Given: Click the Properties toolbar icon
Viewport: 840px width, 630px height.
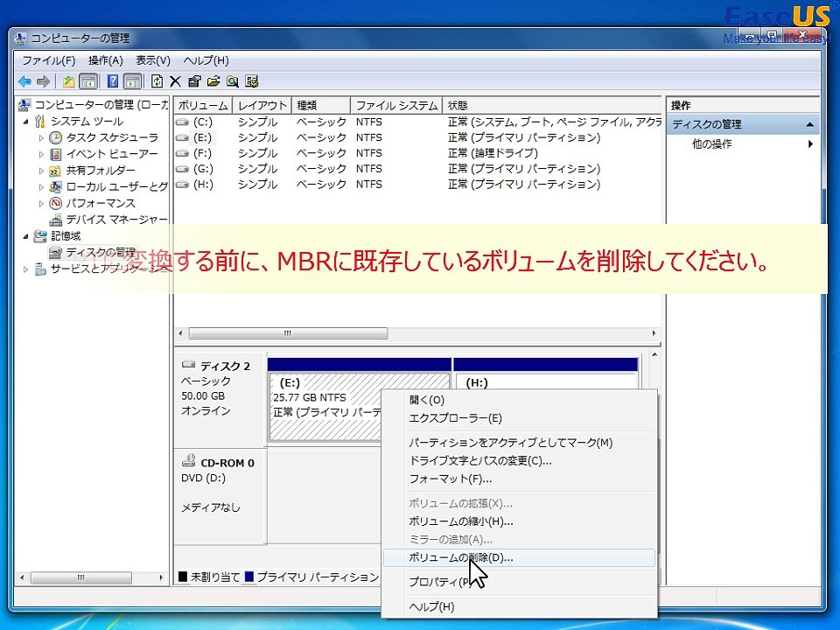Looking at the screenshot, I should [x=194, y=81].
